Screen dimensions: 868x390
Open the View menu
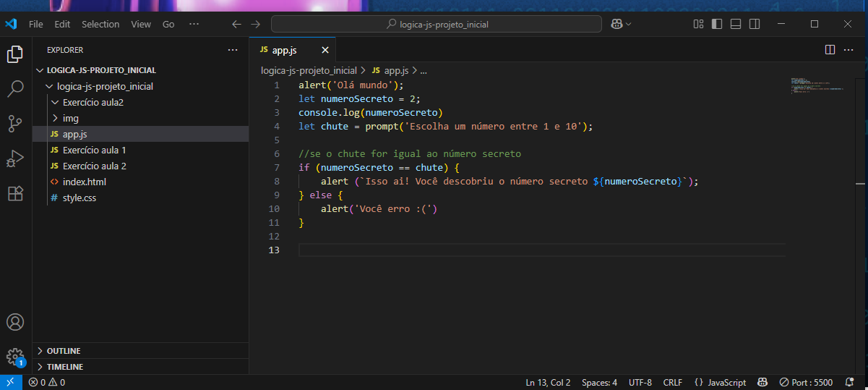tap(141, 24)
